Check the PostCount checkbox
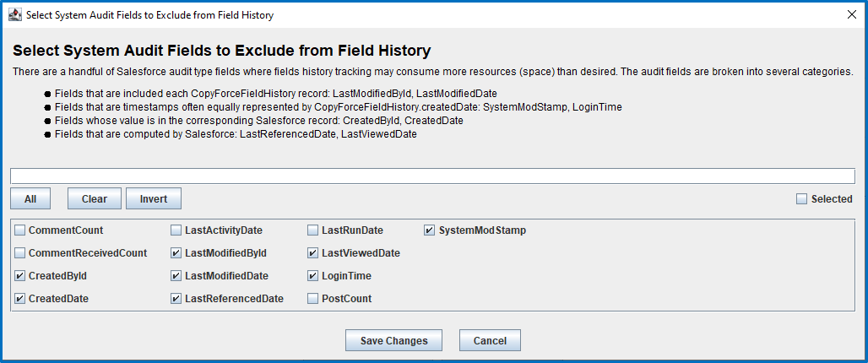The width and height of the screenshot is (868, 363). click(x=312, y=298)
